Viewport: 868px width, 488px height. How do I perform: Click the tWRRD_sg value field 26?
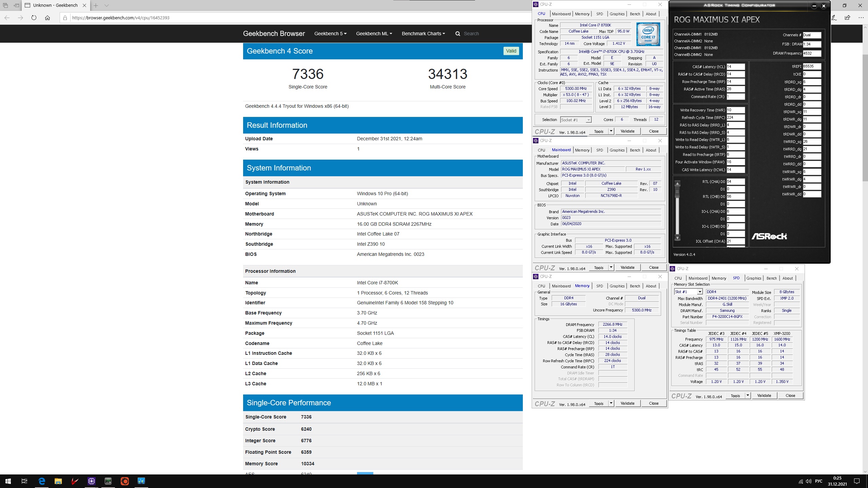point(812,142)
